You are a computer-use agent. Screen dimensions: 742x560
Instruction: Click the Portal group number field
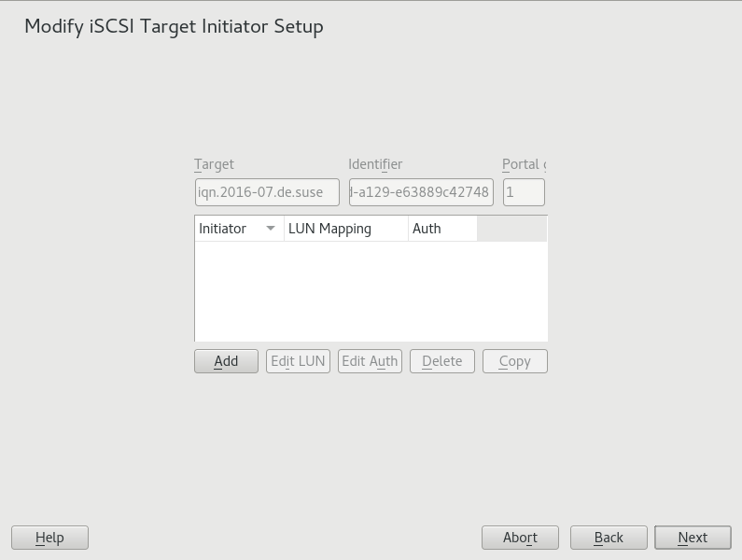point(524,192)
